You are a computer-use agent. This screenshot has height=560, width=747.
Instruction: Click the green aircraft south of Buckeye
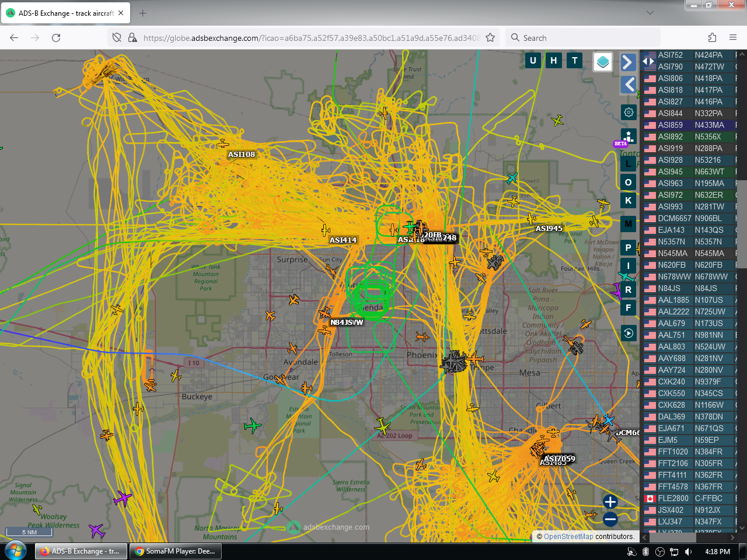(x=252, y=426)
